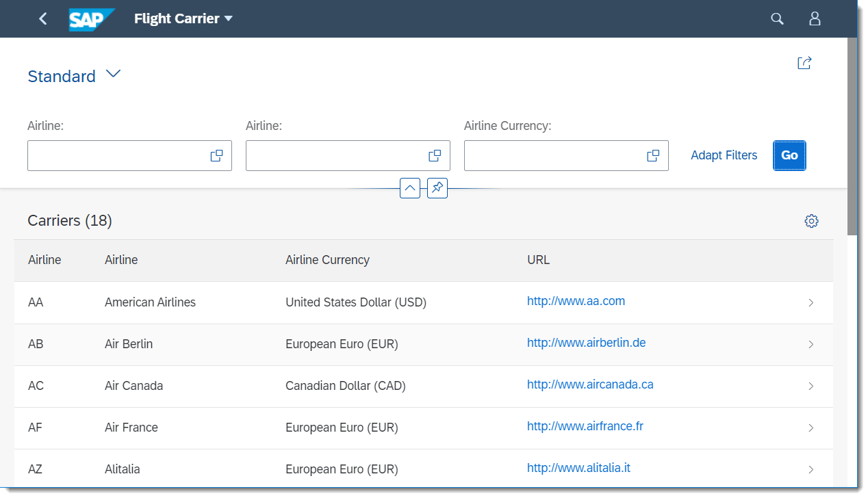Viewport: 868px width, 498px height.
Task: Navigate into the Air France row chevron
Action: pyautogui.click(x=811, y=428)
